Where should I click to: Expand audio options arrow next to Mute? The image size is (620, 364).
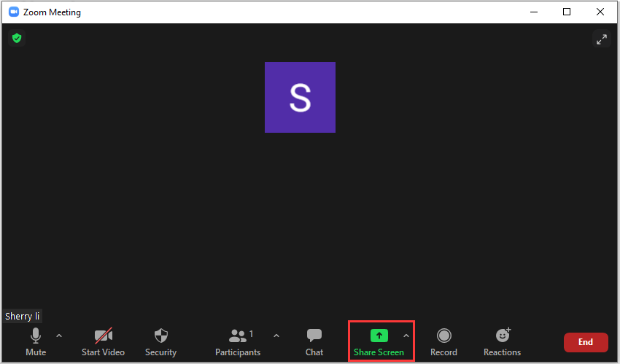pos(59,336)
